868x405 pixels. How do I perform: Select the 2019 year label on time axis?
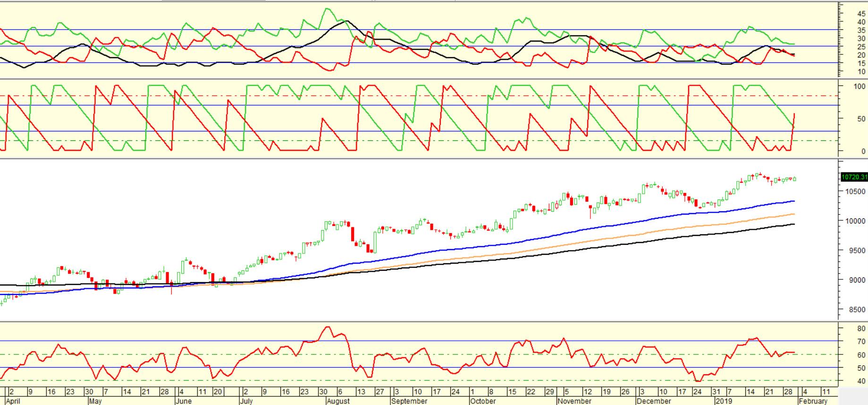tap(724, 401)
